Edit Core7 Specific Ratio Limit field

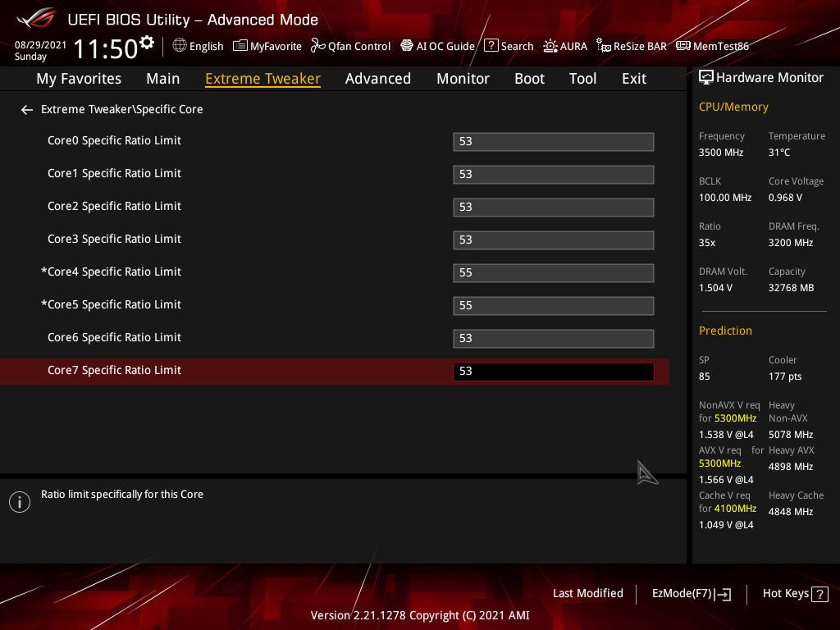pos(554,372)
